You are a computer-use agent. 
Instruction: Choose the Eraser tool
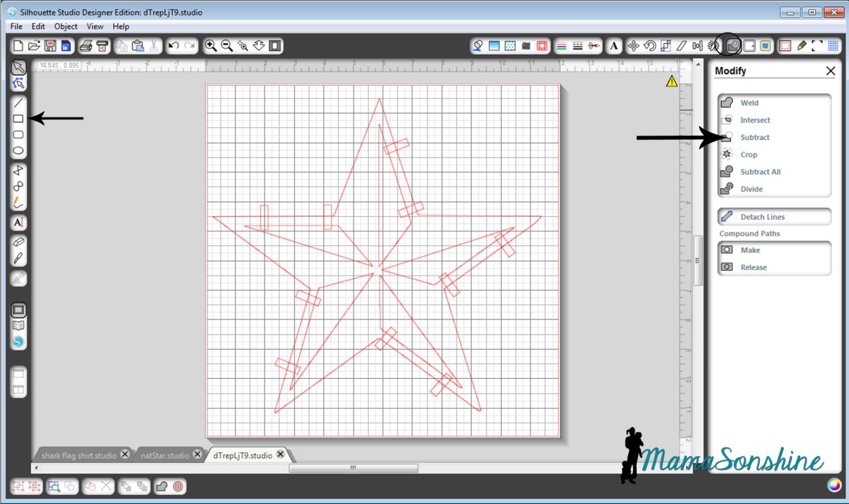coord(19,242)
